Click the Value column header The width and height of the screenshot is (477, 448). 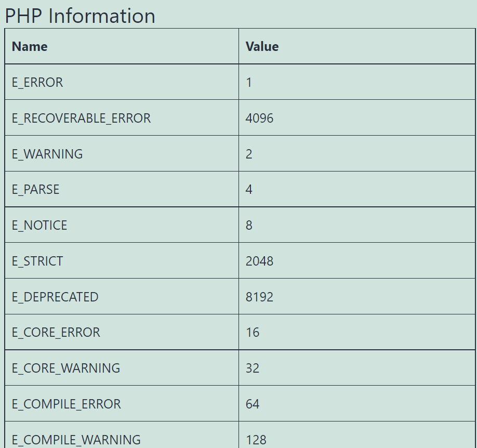pos(262,47)
